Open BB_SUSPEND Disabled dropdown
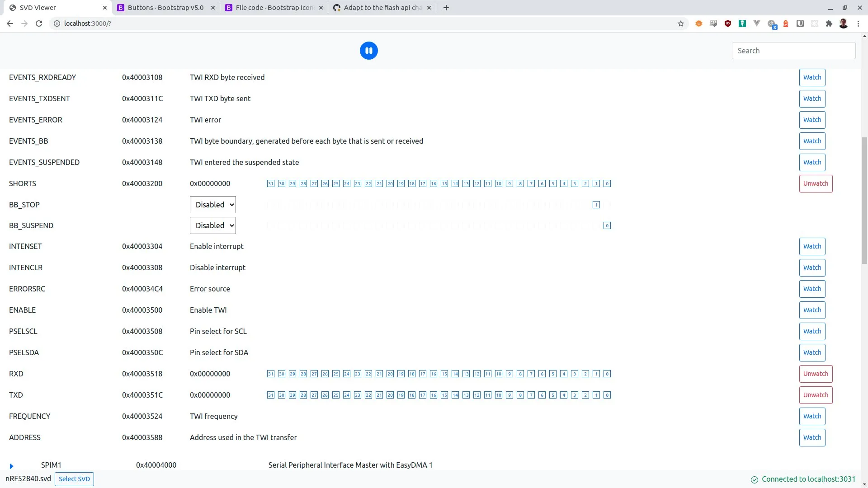This screenshot has height=488, width=868. tap(212, 225)
